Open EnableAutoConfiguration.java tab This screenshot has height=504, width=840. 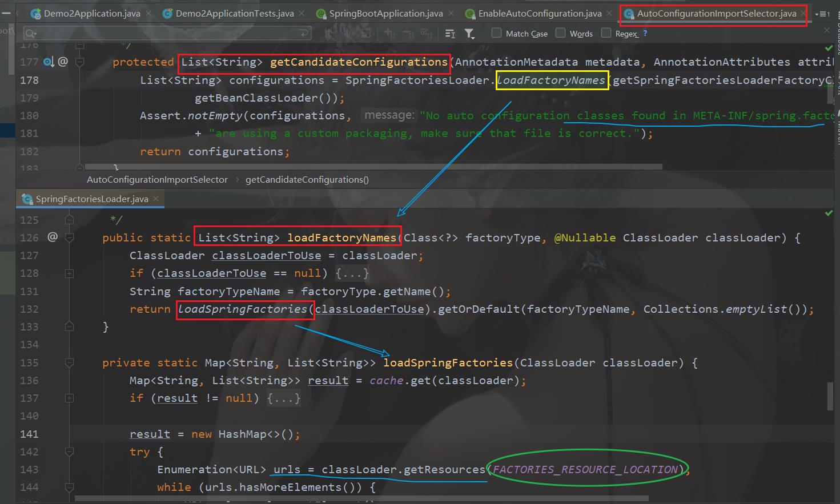[540, 13]
